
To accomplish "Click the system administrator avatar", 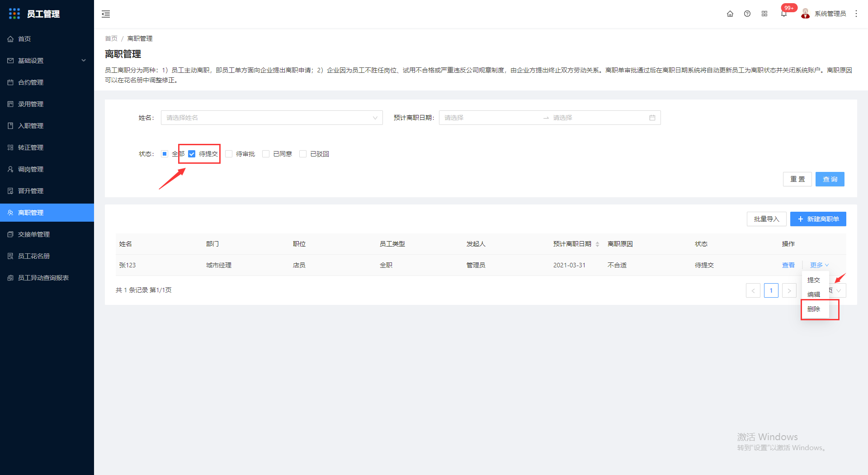I will 806,14.
